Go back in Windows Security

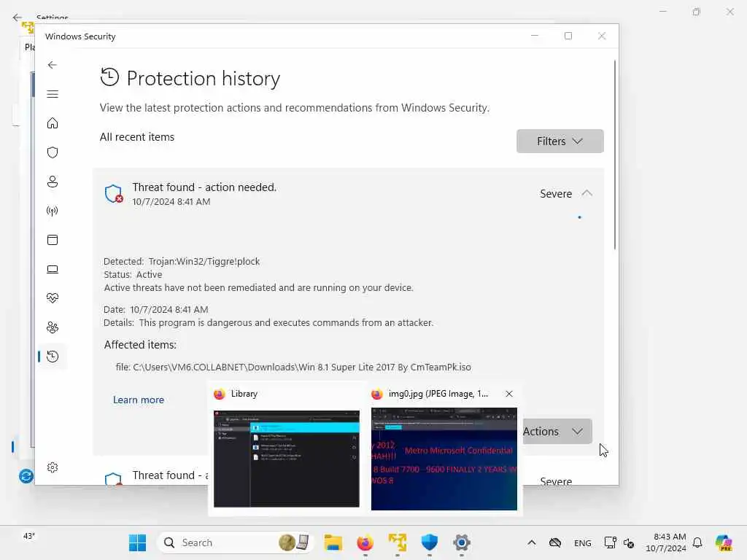(53, 65)
